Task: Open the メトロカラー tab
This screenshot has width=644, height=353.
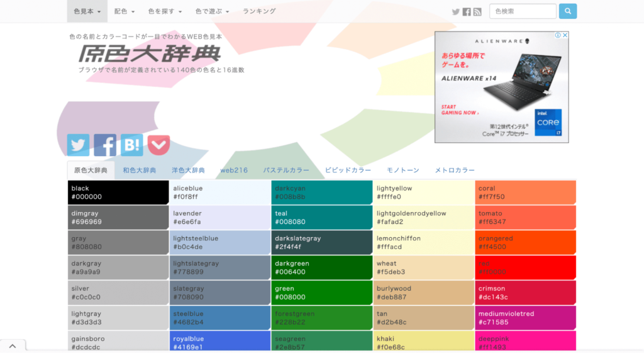Action: point(455,170)
